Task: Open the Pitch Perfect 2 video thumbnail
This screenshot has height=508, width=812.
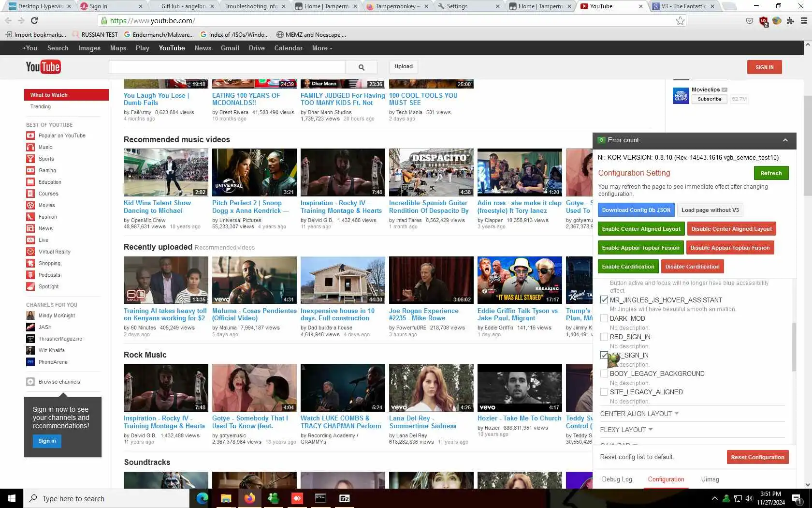Action: (254, 172)
